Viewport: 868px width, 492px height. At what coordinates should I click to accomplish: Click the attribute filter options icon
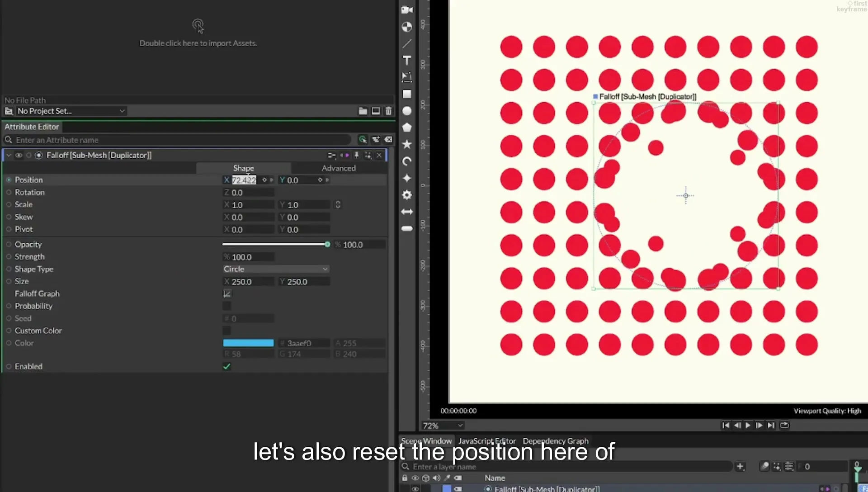coord(376,140)
